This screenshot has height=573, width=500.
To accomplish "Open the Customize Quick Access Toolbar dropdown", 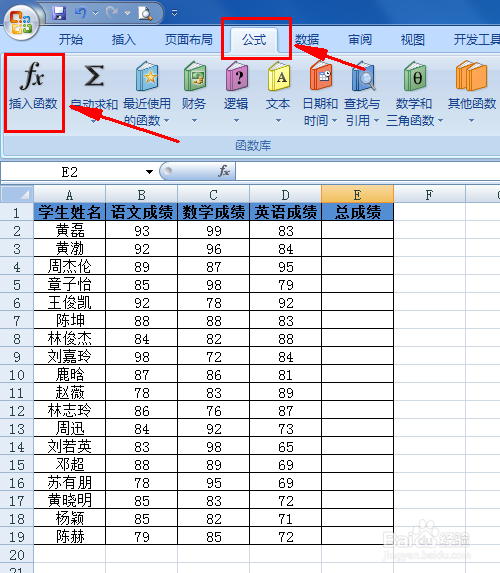I will pos(174,14).
